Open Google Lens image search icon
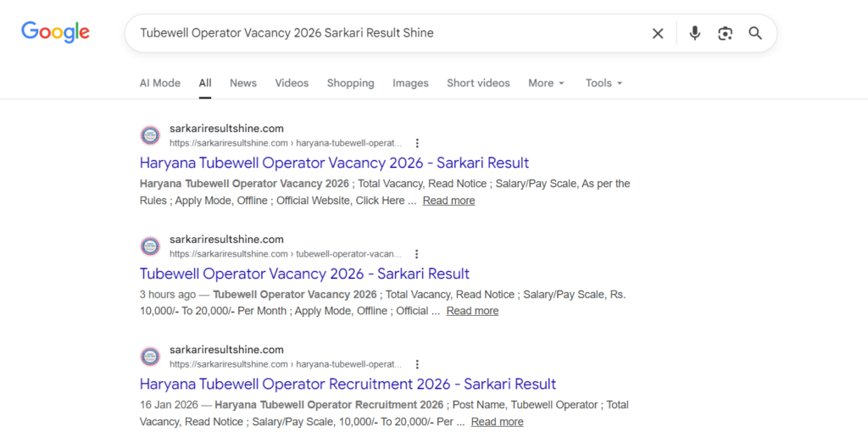This screenshot has width=868, height=443. coord(725,33)
